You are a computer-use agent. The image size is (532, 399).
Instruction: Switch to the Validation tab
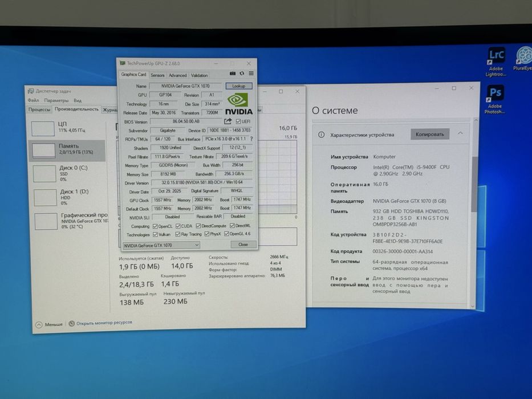click(x=199, y=75)
